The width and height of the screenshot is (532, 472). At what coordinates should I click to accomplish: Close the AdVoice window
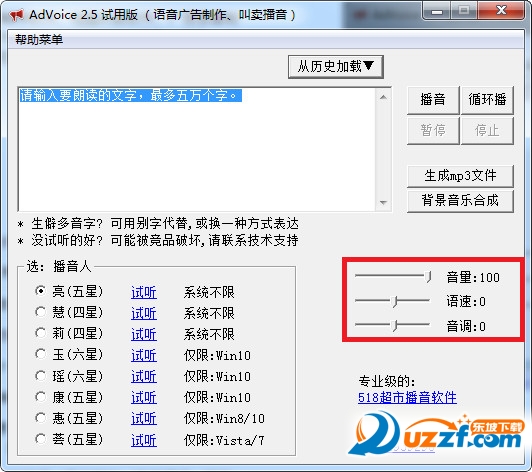click(501, 11)
